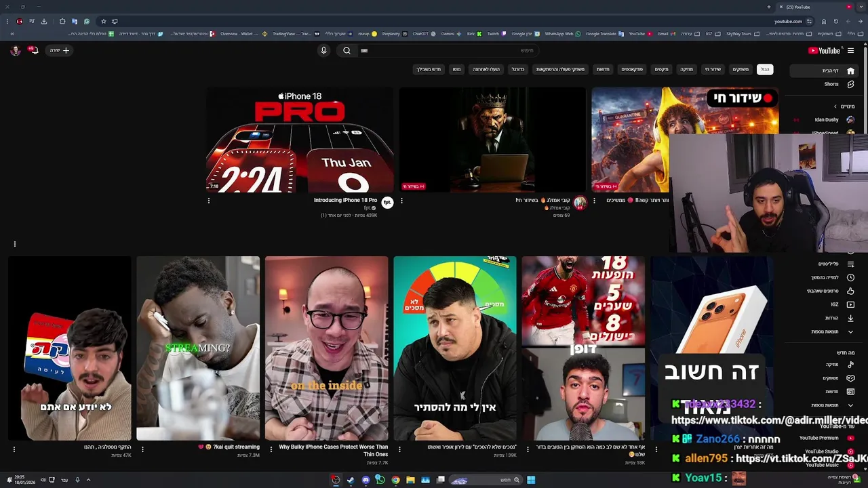Show hidden system tray icons chevron
The height and width of the screenshot is (488, 868).
coord(87,480)
